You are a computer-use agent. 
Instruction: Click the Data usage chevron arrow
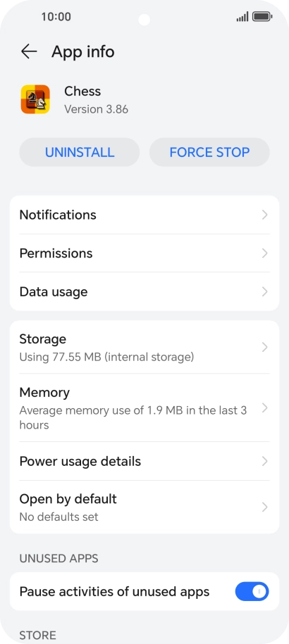point(265,292)
